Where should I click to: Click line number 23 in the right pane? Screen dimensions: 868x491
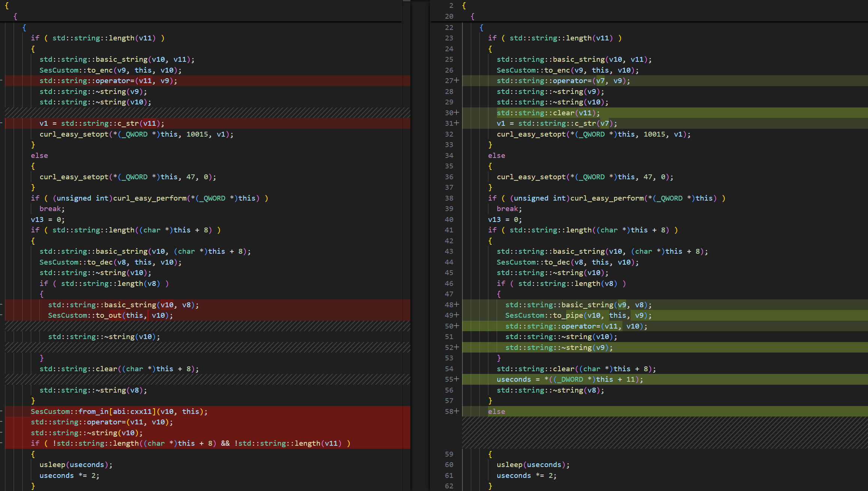[x=449, y=38]
